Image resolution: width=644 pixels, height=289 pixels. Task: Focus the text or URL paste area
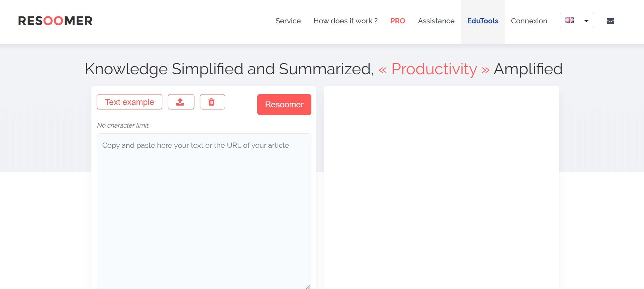204,209
